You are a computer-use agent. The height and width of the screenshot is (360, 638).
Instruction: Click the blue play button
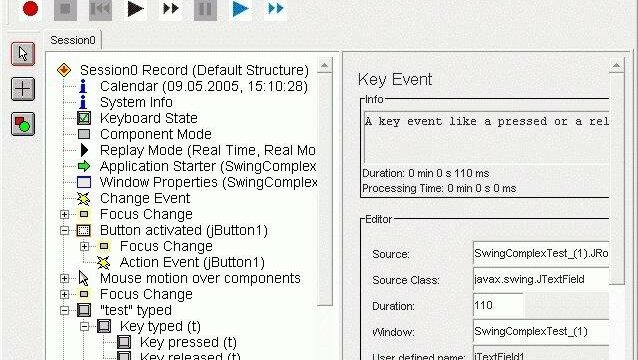(x=240, y=9)
